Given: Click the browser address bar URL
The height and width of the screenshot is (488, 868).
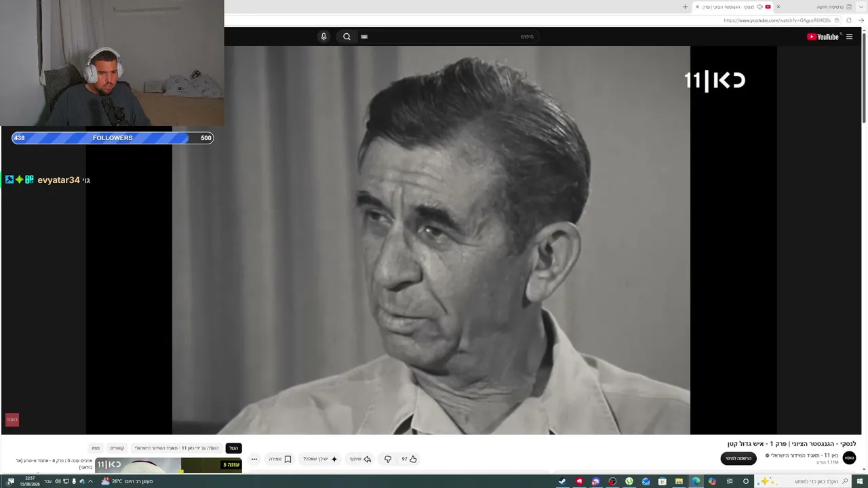Looking at the screenshot, I should point(777,20).
